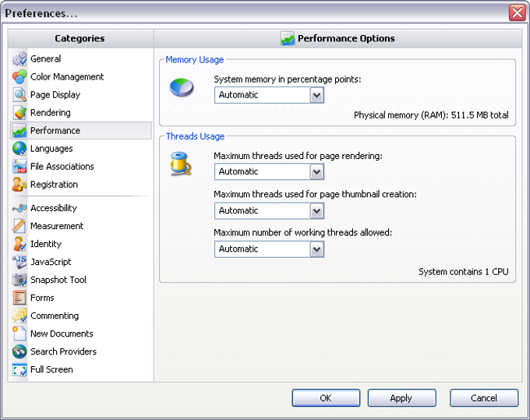
Task: Open New Documents preferences
Action: pos(62,334)
